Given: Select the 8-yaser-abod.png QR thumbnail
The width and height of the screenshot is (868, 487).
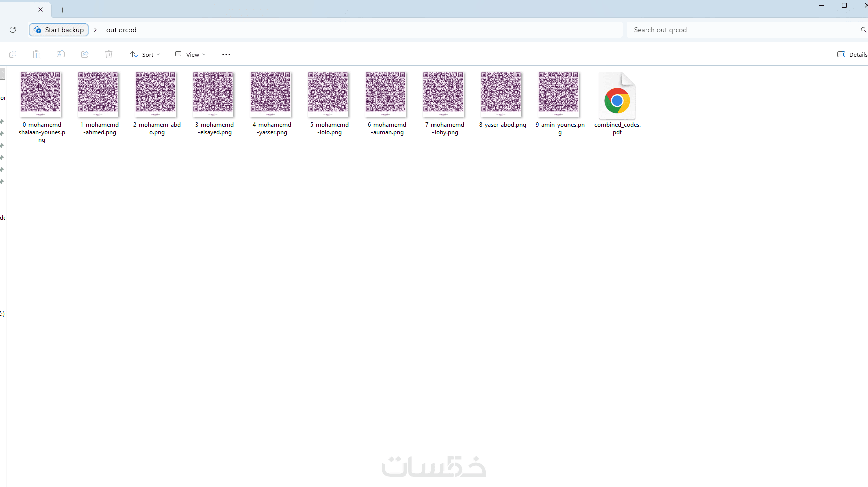Looking at the screenshot, I should tap(501, 94).
